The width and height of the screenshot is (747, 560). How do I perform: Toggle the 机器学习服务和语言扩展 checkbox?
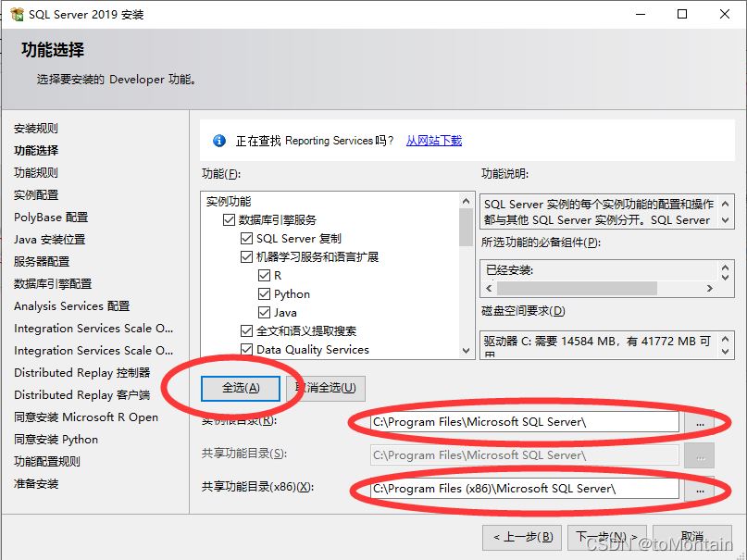click(247, 256)
